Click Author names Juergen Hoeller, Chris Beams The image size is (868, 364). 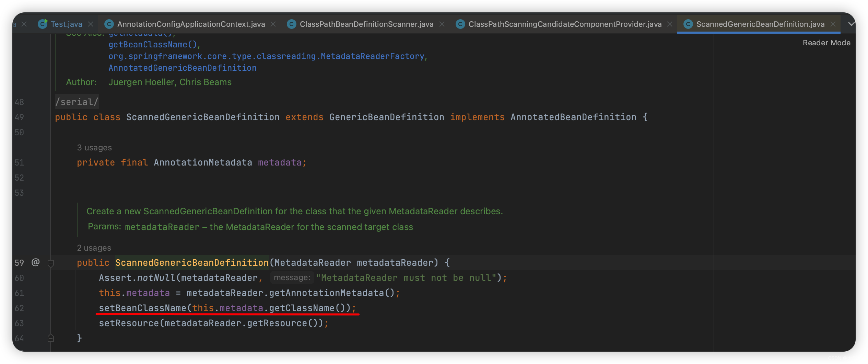[170, 82]
